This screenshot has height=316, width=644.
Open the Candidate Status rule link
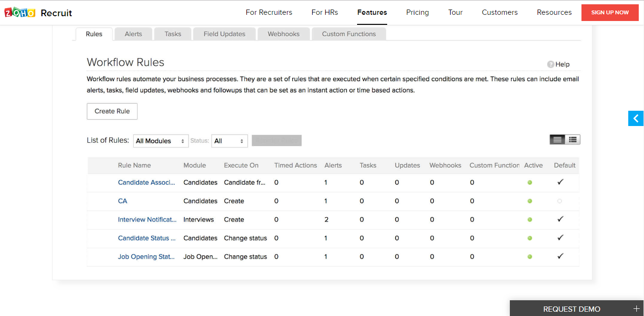click(147, 238)
